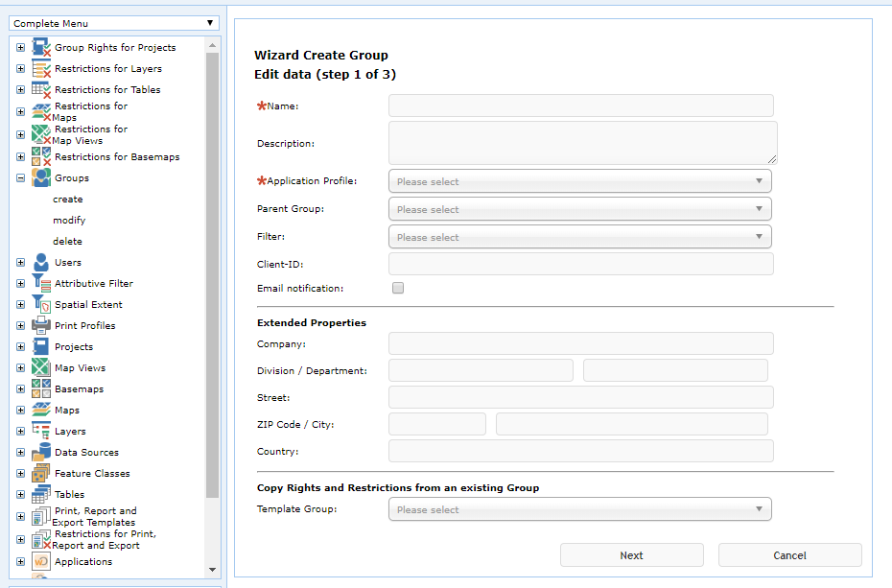The image size is (892, 588).
Task: Click the Data Sources icon
Action: coord(39,451)
